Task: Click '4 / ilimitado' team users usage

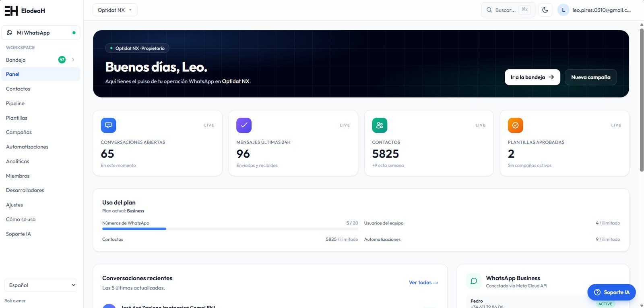Action: 608,223
